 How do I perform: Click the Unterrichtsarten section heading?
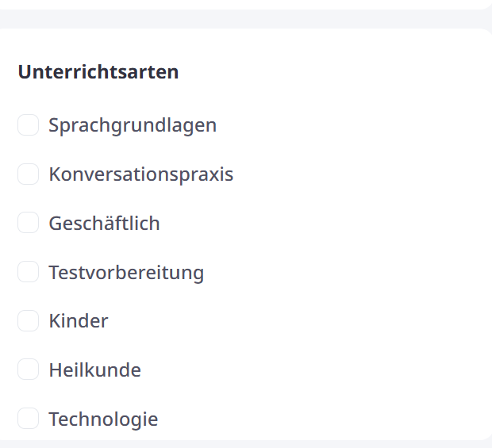point(98,72)
